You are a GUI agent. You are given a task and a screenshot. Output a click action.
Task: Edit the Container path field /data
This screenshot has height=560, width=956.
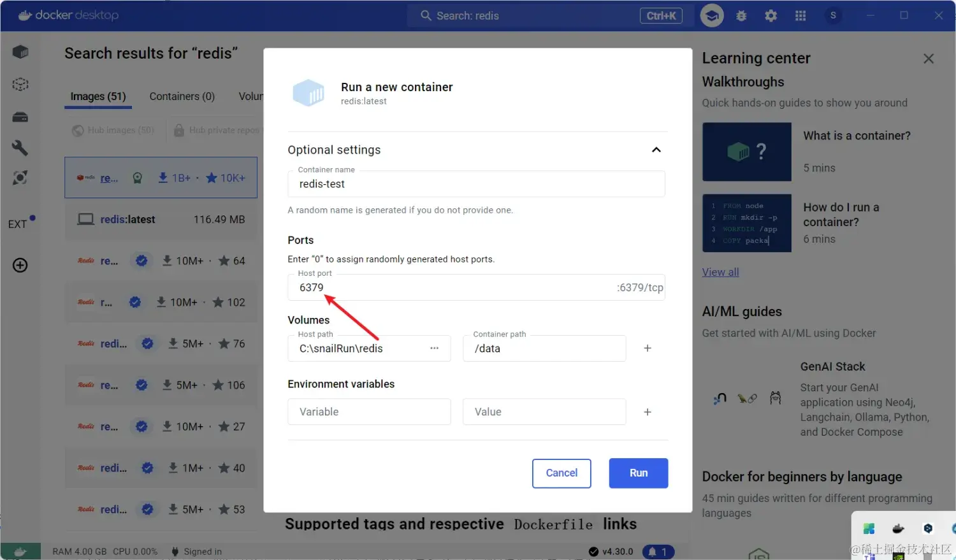point(544,348)
